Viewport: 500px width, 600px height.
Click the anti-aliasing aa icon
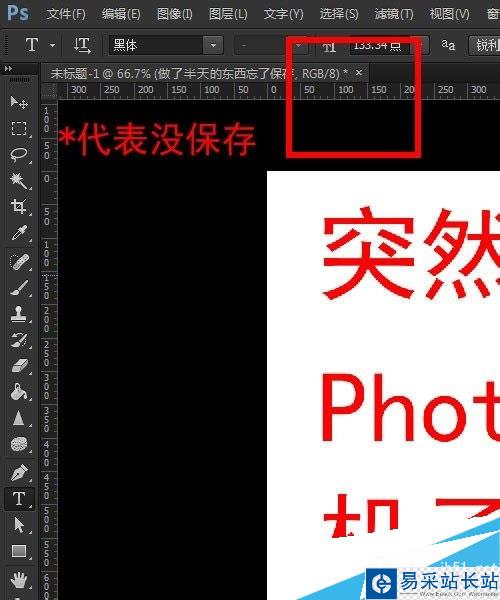448,45
